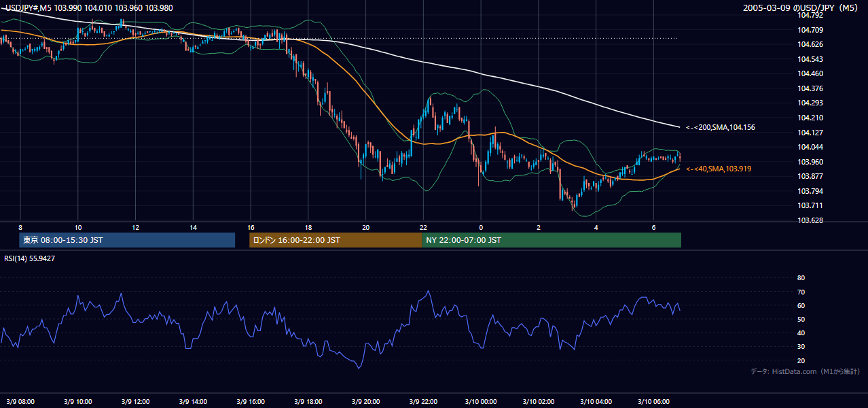868x408 pixels.
Task: Select the NY 22:00-07:00 JST session bar
Action: [x=551, y=240]
